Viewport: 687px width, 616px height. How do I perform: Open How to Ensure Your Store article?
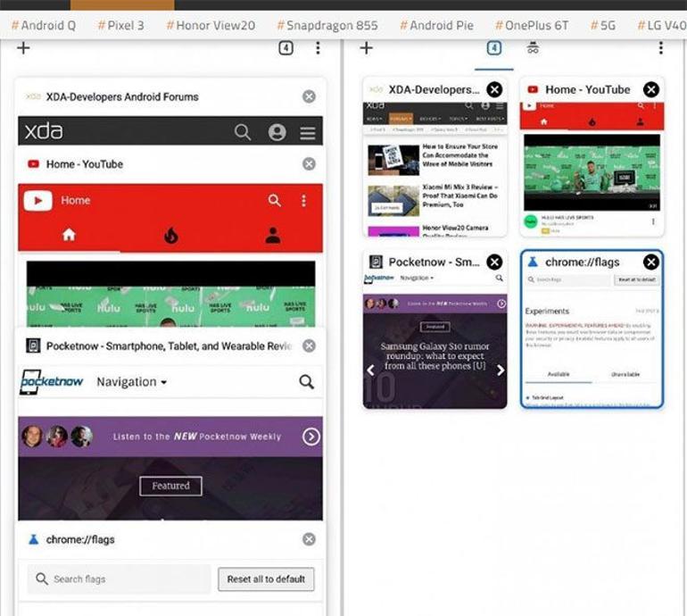click(460, 155)
